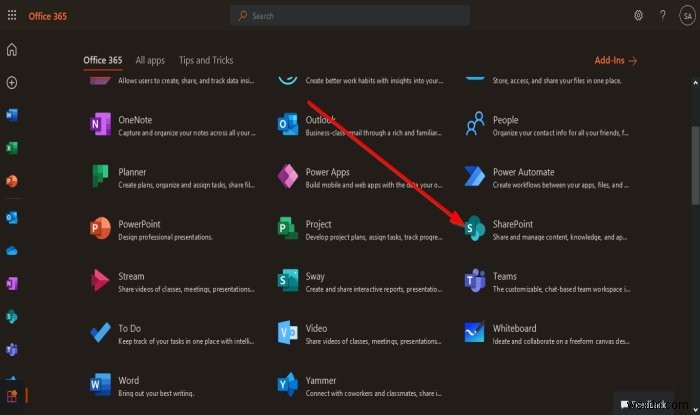Focus the Search box
Image resolution: width=700 pixels, height=415 pixels.
point(350,16)
